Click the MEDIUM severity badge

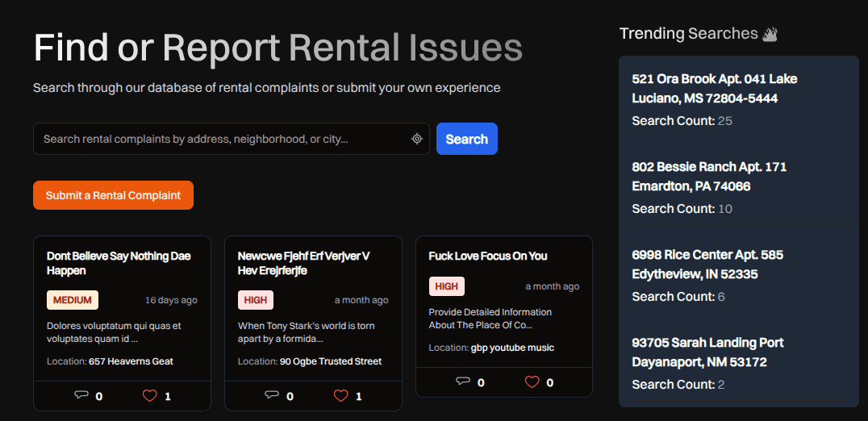pos(73,300)
